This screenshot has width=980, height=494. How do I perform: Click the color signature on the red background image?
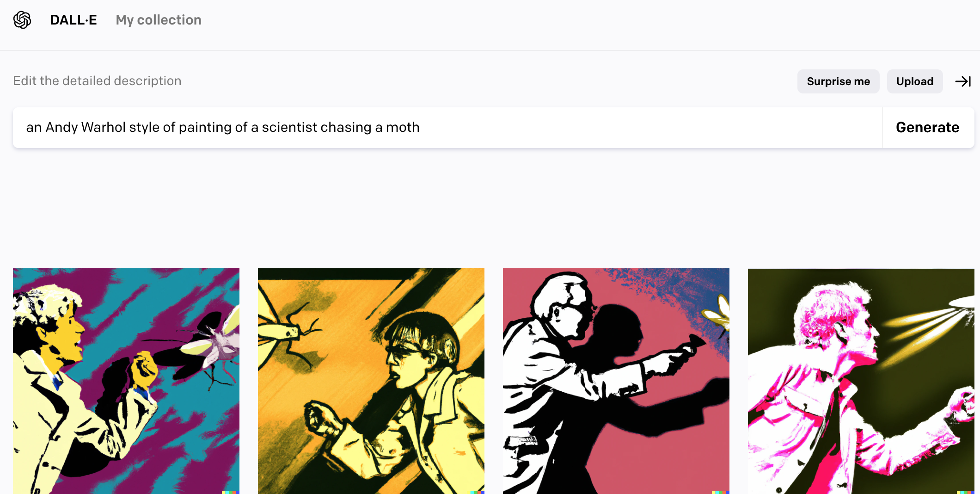tap(720, 492)
